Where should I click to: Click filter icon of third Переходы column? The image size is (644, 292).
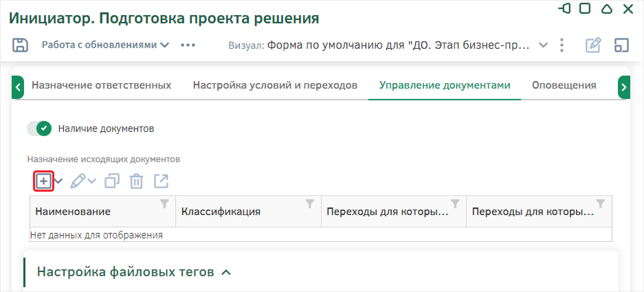tap(455, 204)
